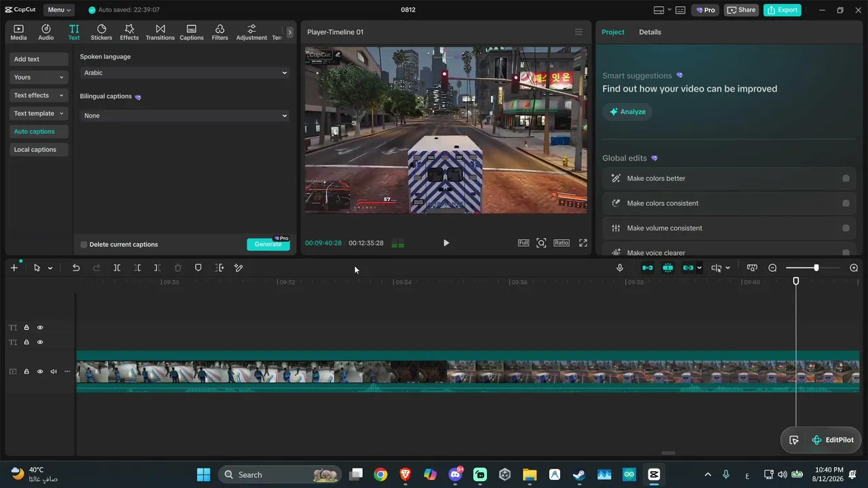The width and height of the screenshot is (868, 488).
Task: Click the undo arrow in timeline toolbar
Action: click(76, 268)
